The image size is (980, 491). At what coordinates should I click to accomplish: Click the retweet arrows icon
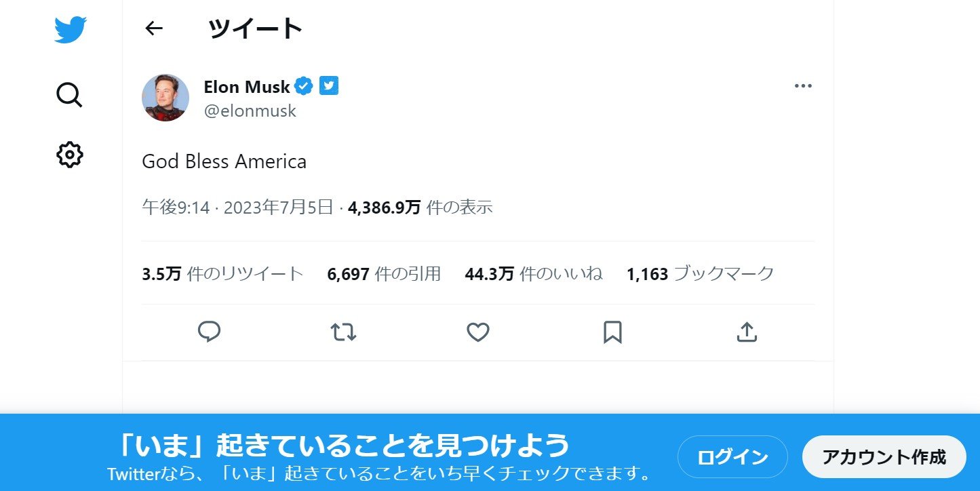click(343, 332)
